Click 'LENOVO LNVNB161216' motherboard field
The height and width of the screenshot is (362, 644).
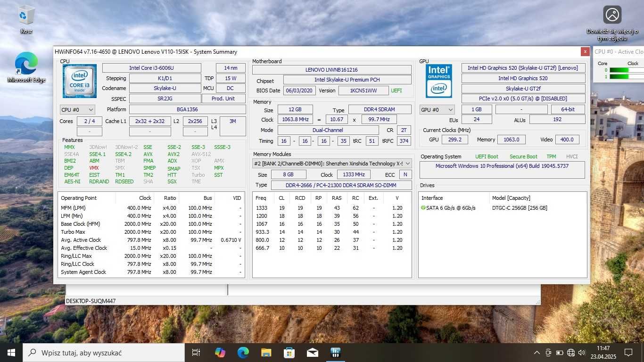point(332,70)
